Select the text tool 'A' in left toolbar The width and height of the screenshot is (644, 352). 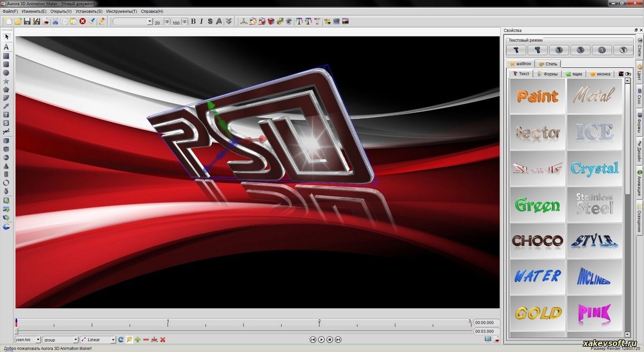coord(6,47)
